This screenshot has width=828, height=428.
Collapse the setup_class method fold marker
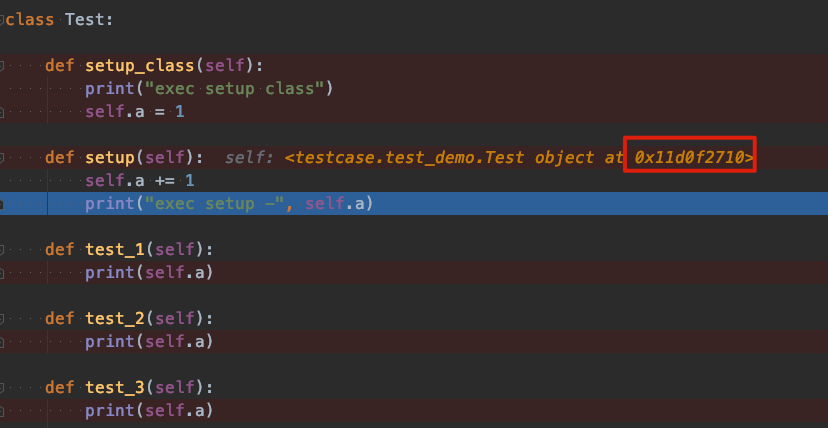(2, 66)
